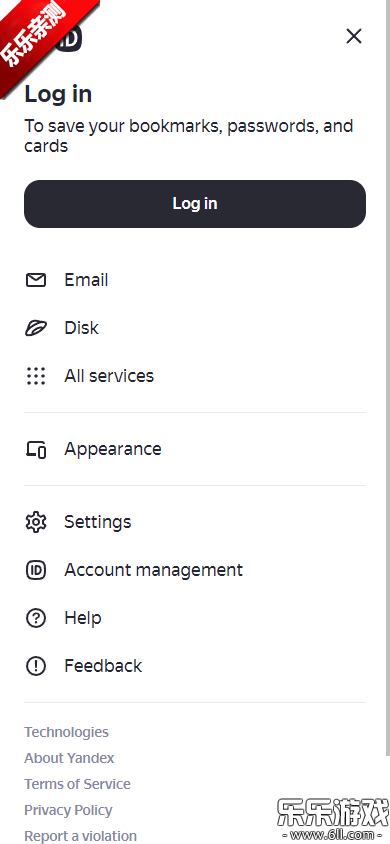Screen dimensions: 390x844
Task: Select the Email menu entry
Action: coord(195,280)
